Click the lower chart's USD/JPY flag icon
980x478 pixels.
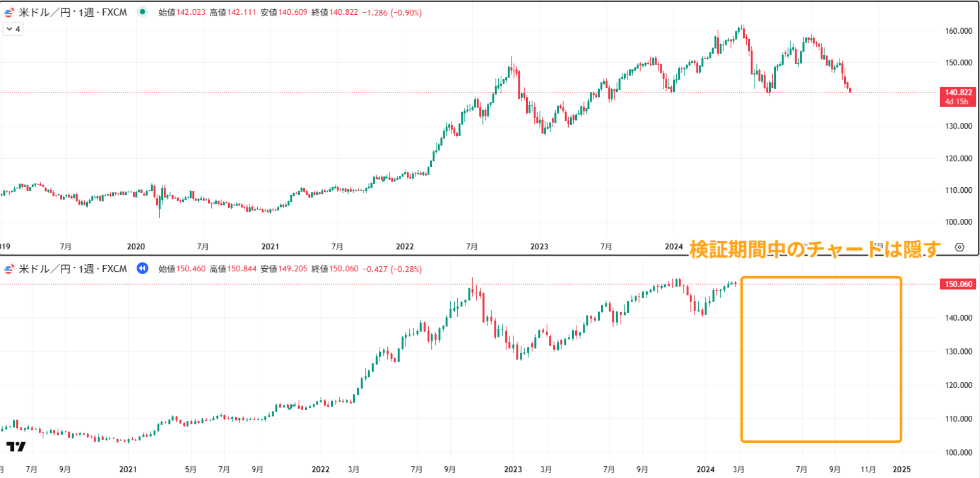point(9,269)
